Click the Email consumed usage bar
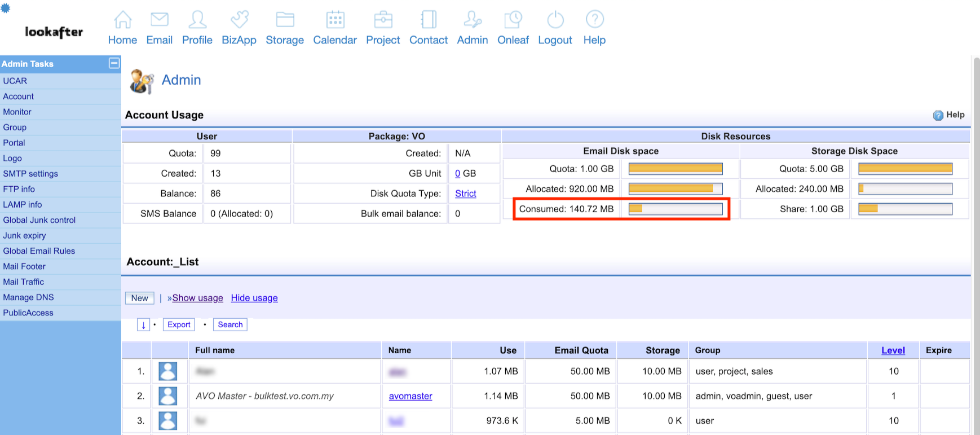This screenshot has height=435, width=980. point(675,209)
